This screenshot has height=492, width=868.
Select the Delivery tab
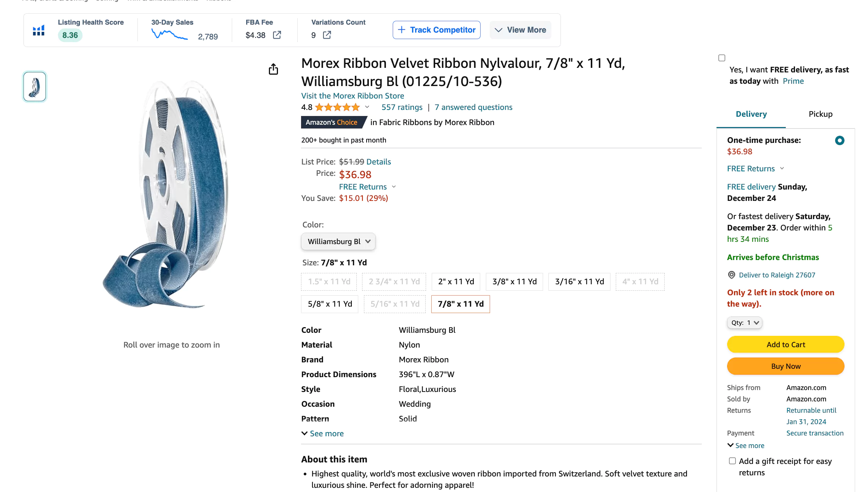(751, 114)
